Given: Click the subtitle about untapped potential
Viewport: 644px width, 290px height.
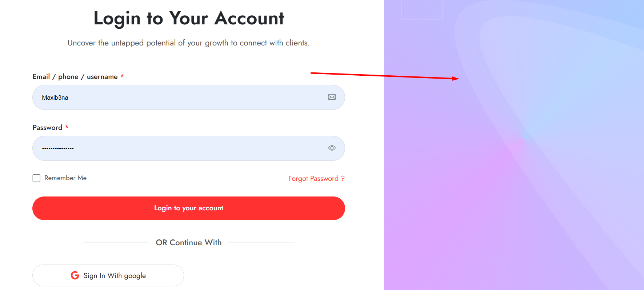Looking at the screenshot, I should pyautogui.click(x=189, y=43).
